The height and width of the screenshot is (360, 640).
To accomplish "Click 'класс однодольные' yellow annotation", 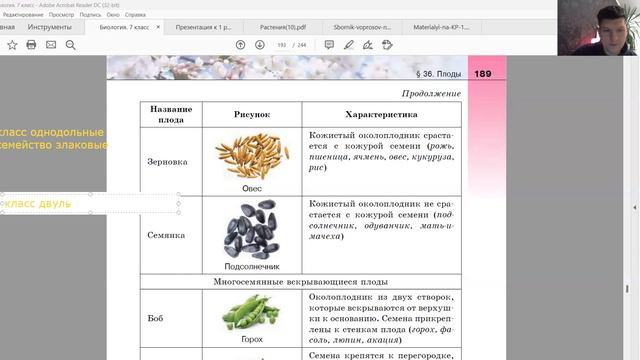I will (52, 133).
